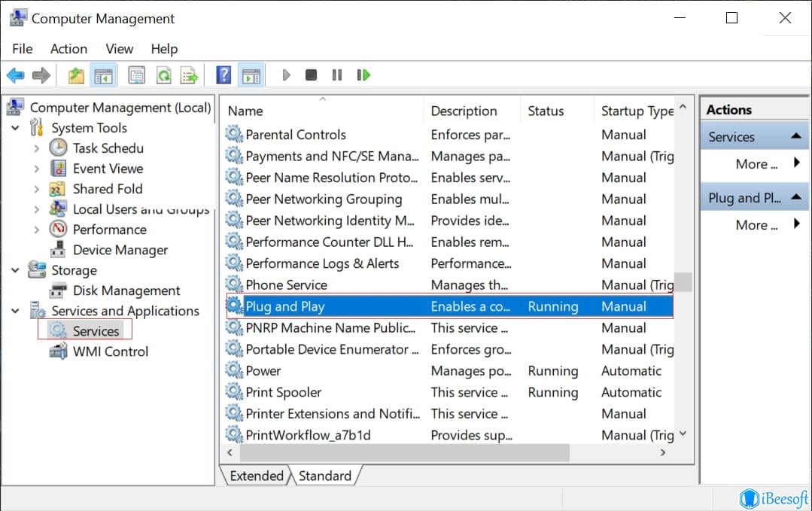Start the service with the play button
Viewport: 812px width, 511px height.
tap(286, 75)
